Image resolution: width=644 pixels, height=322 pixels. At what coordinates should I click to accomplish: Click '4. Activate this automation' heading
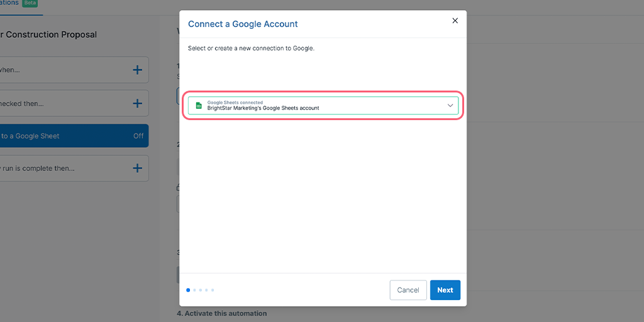pos(222,313)
